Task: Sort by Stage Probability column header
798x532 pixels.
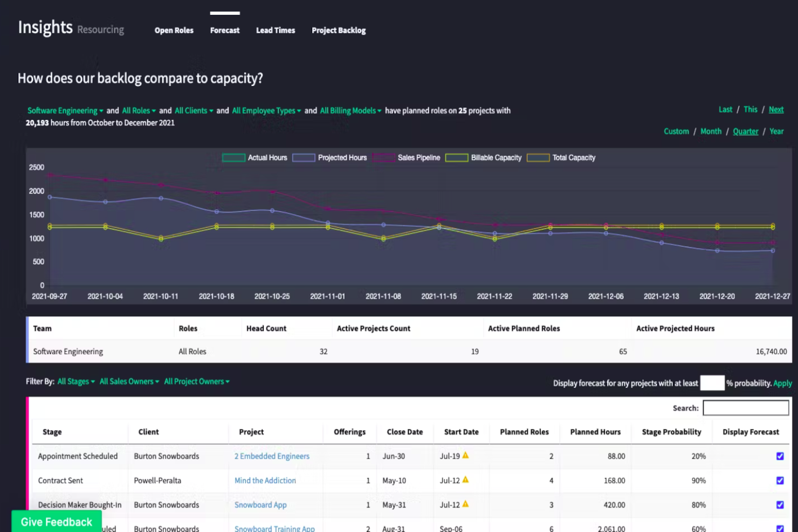Action: [671, 432]
